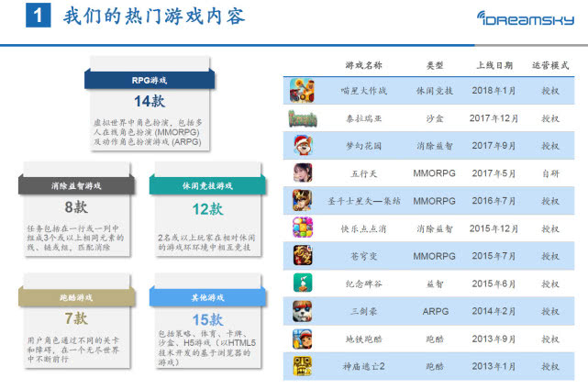Click the 喵星大作战 game icon
Screen dimensions: 588x389
tap(302, 91)
